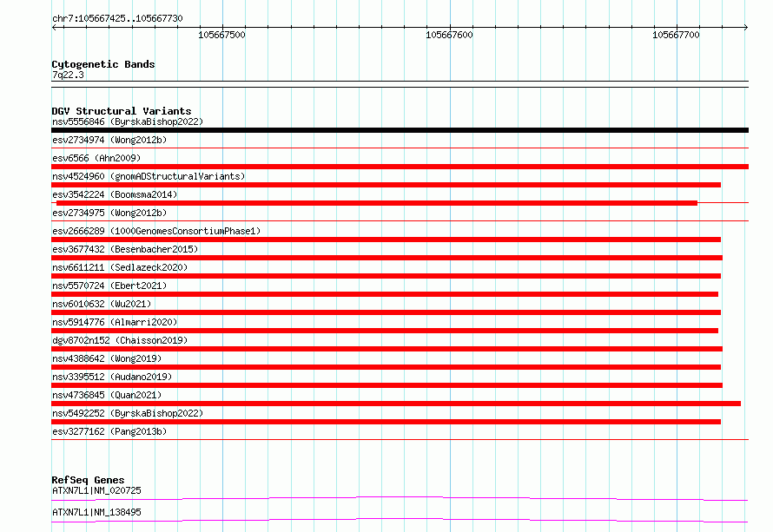Open the nsv5570724 (Ebert2021) variant
The height and width of the screenshot is (532, 773).
[109, 286]
